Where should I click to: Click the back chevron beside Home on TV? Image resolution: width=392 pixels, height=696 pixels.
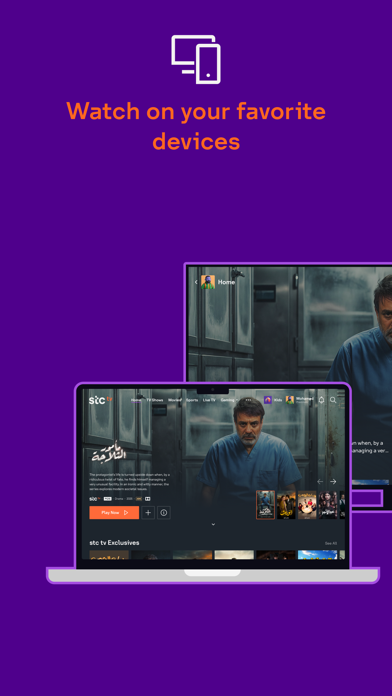[196, 282]
